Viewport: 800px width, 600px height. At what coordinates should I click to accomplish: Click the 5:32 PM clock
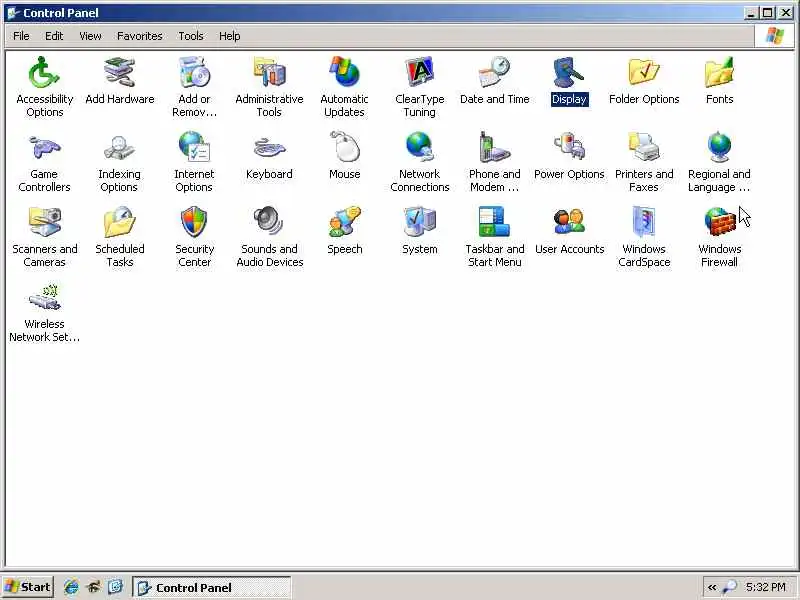765,587
